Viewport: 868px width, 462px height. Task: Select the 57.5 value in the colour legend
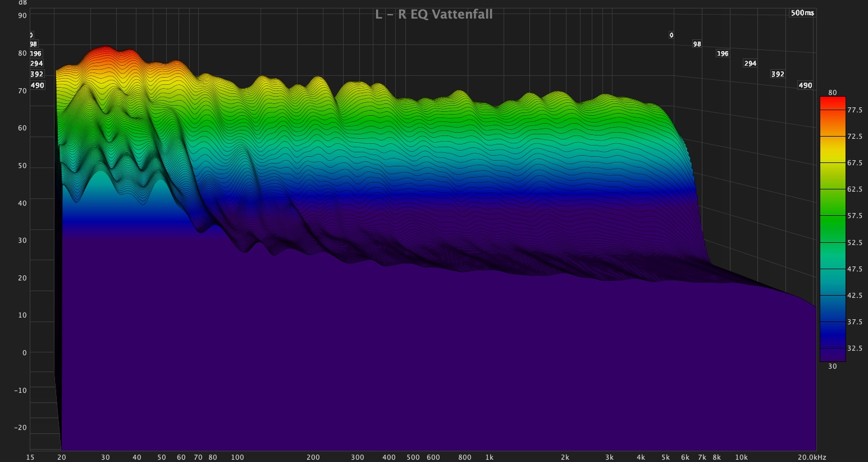(855, 216)
